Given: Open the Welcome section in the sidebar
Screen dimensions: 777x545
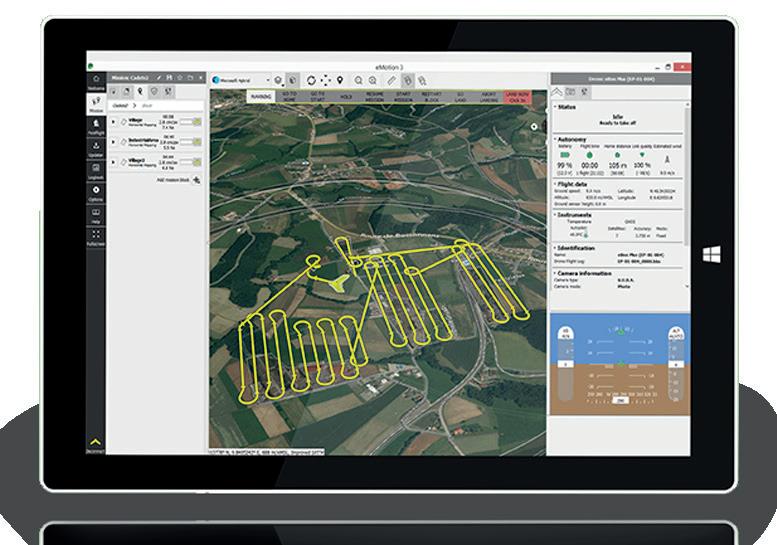Looking at the screenshot, I should click(x=96, y=82).
